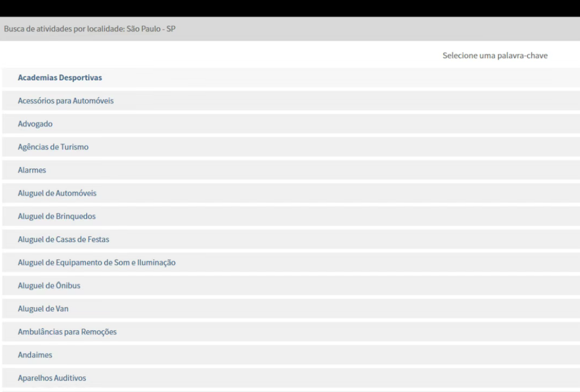Go to Aluguel de Automóveis
This screenshot has height=392, width=580.
point(57,193)
